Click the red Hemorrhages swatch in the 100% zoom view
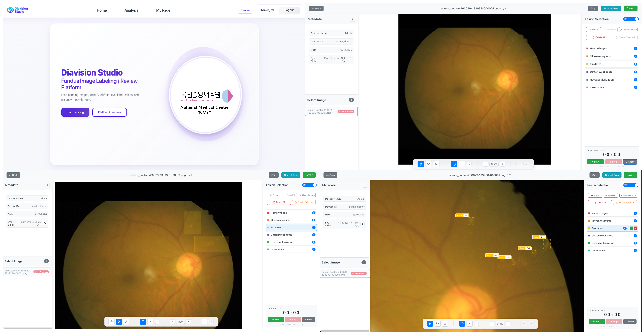Image resolution: width=644 pixels, height=334 pixels. [587, 49]
